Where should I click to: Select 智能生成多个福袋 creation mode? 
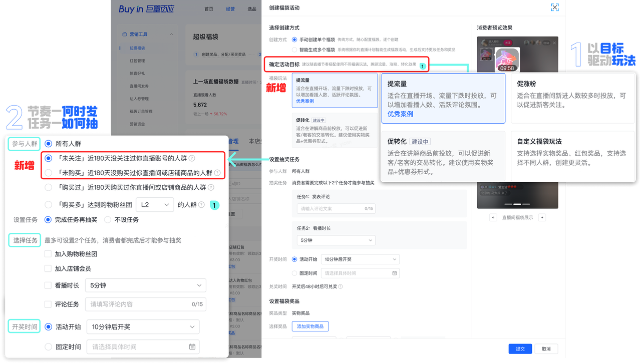point(294,50)
